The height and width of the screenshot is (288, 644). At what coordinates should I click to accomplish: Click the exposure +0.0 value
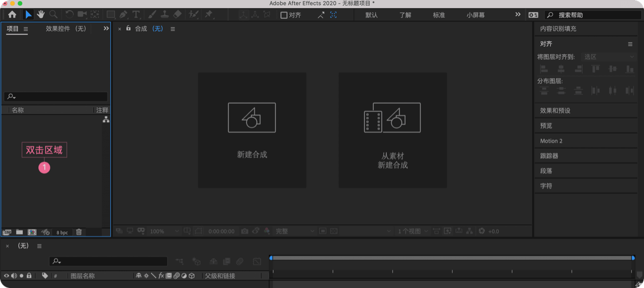click(x=494, y=231)
